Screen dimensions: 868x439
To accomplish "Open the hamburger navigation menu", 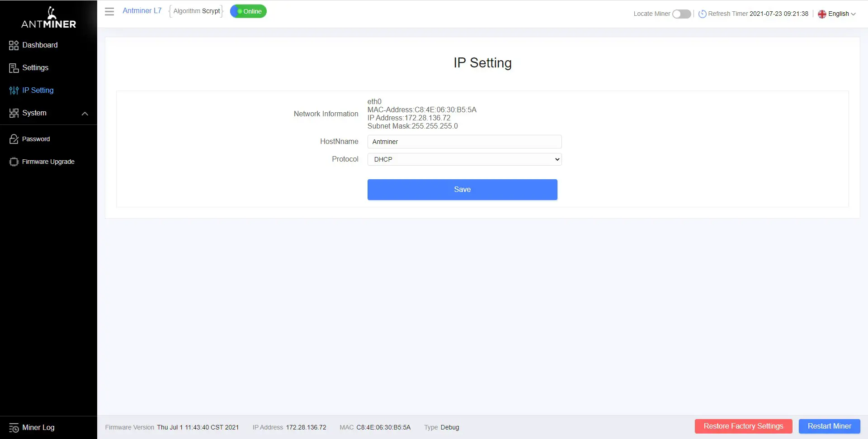I will click(109, 11).
